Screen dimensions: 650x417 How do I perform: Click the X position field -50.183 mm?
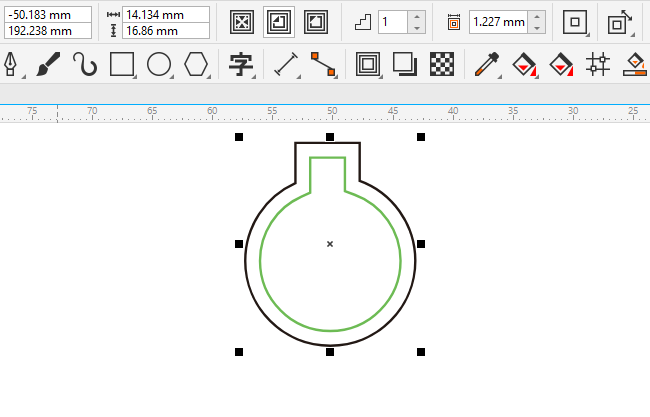pos(48,15)
